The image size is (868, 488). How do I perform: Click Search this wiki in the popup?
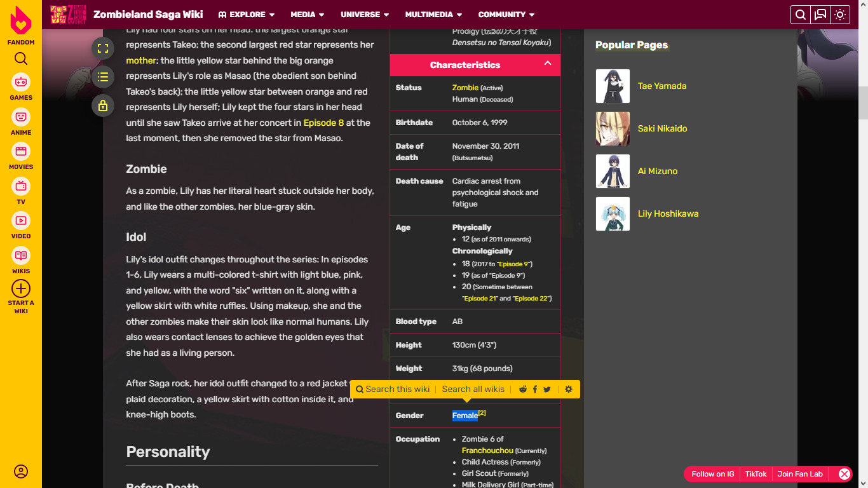pyautogui.click(x=393, y=390)
